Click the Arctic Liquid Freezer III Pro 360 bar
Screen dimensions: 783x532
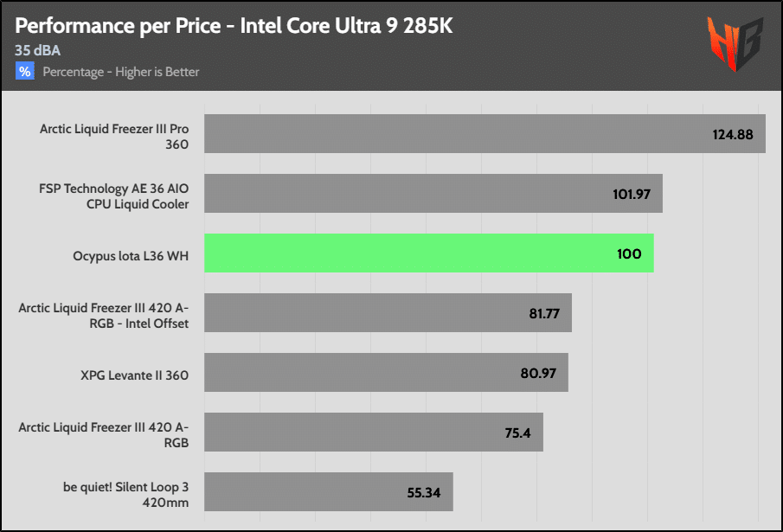coord(485,134)
